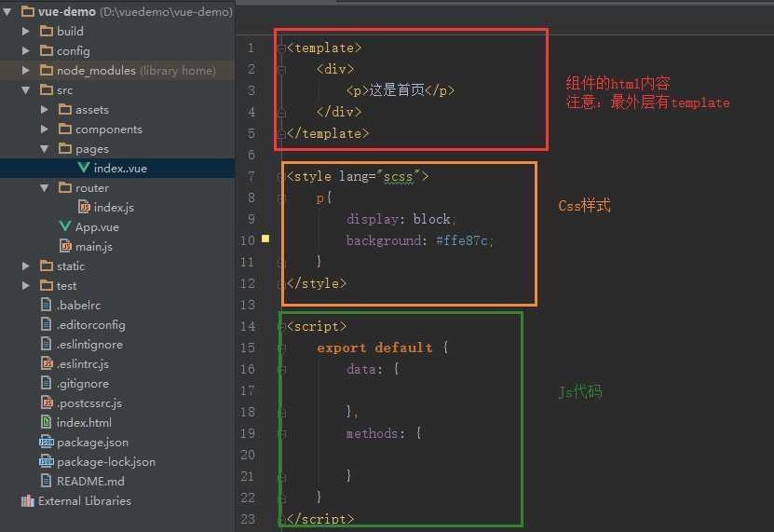774x532 pixels.
Task: Expand the assets folder arrow
Action: [x=45, y=110]
